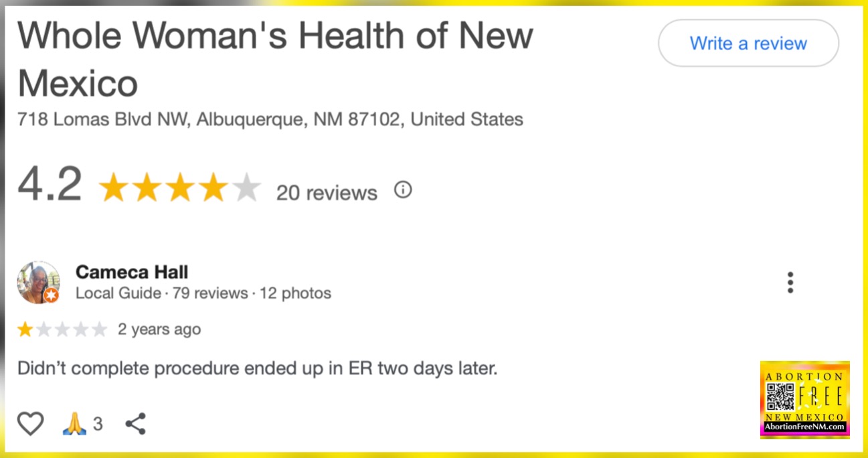The image size is (868, 458).
Task: Click the Whole Woman's Health of New Mexico title
Action: [275, 59]
